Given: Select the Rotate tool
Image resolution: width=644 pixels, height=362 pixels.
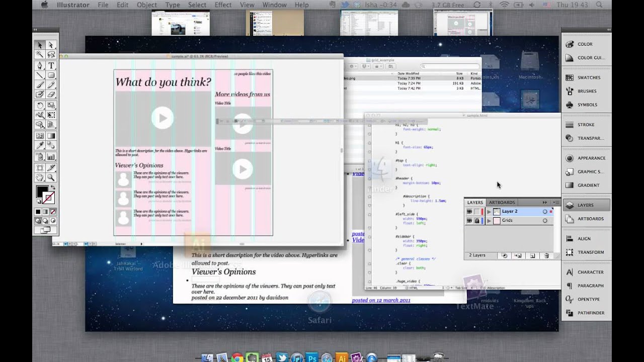Looking at the screenshot, I should pyautogui.click(x=40, y=106).
